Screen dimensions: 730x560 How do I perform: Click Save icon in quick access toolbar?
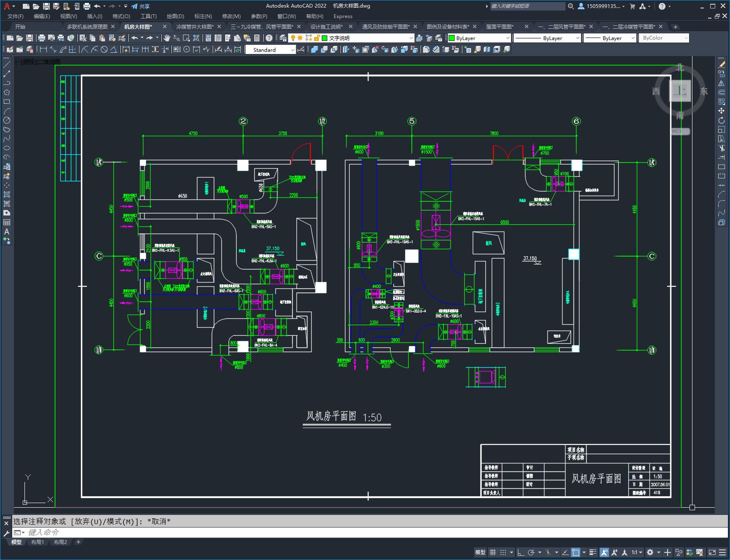pyautogui.click(x=46, y=6)
